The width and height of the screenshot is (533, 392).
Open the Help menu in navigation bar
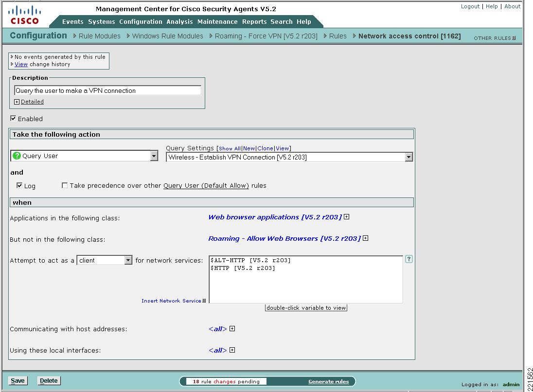304,22
